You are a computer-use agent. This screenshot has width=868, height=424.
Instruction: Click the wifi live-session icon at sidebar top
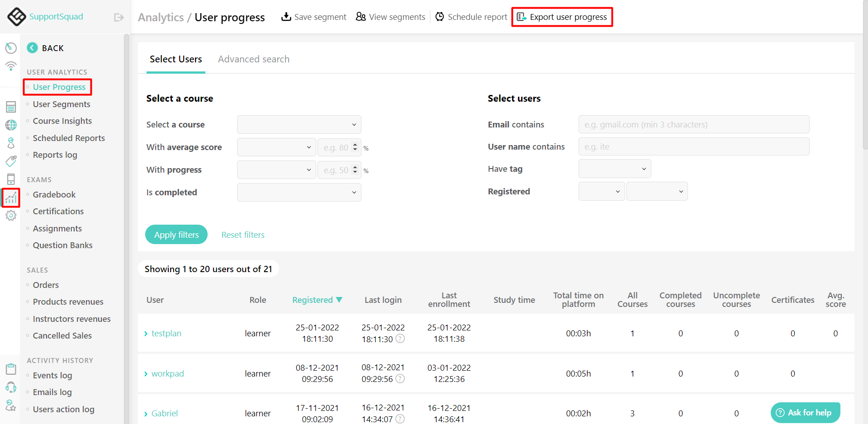tap(11, 66)
